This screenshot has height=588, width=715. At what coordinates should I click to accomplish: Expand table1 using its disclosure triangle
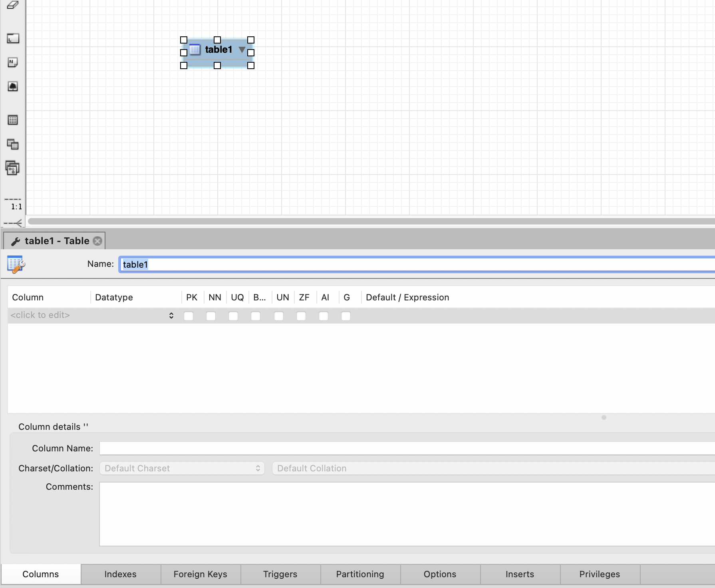tap(242, 50)
